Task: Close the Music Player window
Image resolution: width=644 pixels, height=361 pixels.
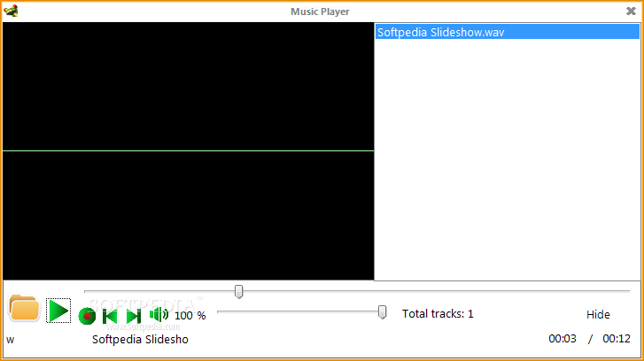Action: (631, 12)
